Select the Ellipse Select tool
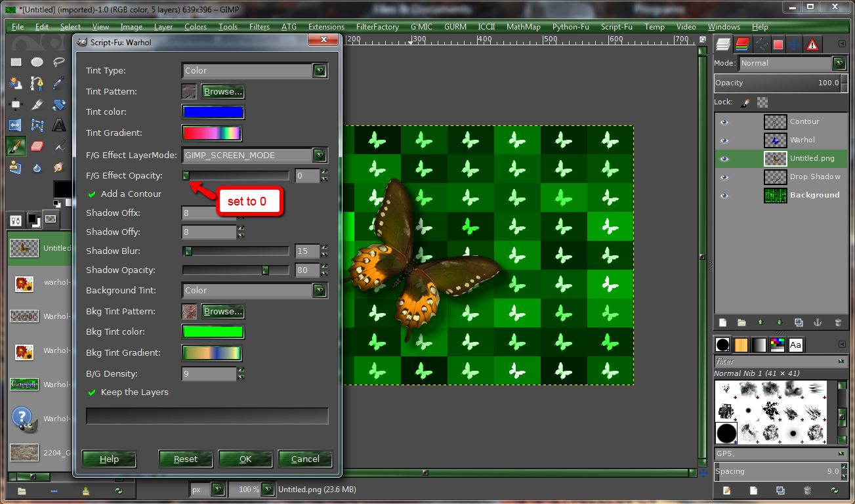 pyautogui.click(x=37, y=62)
